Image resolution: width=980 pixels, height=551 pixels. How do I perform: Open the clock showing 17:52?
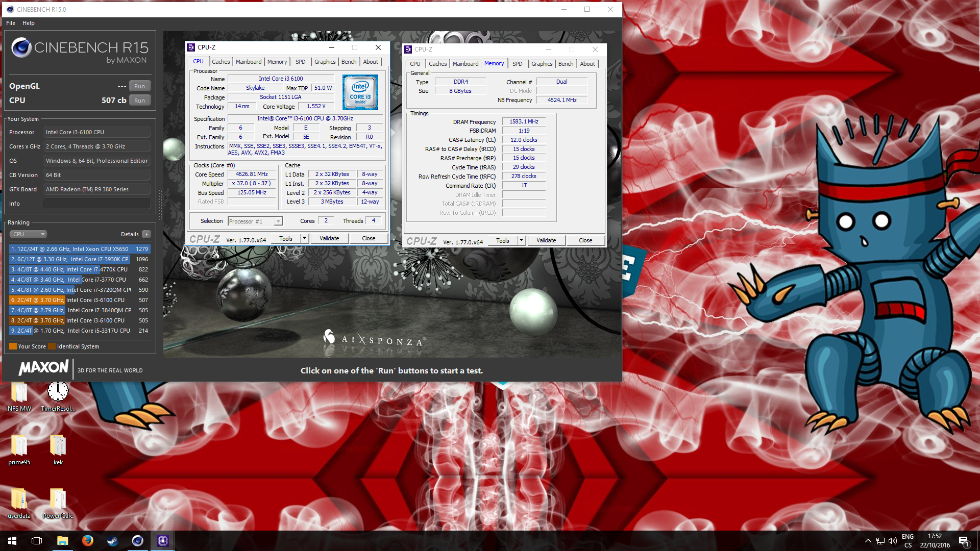pyautogui.click(x=935, y=541)
